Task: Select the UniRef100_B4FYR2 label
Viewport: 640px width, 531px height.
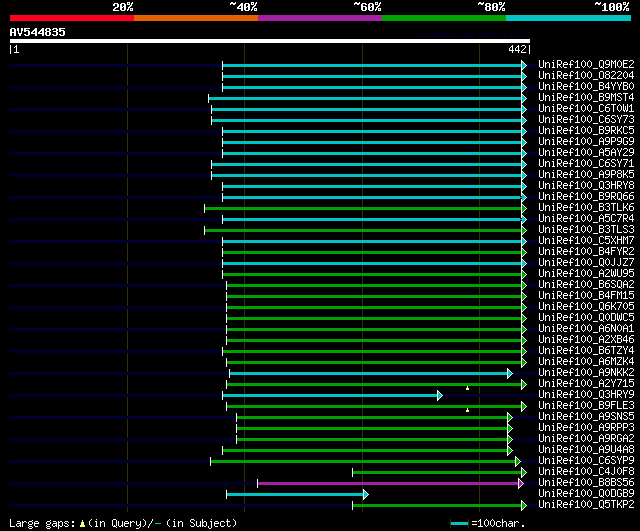Action: coord(586,252)
